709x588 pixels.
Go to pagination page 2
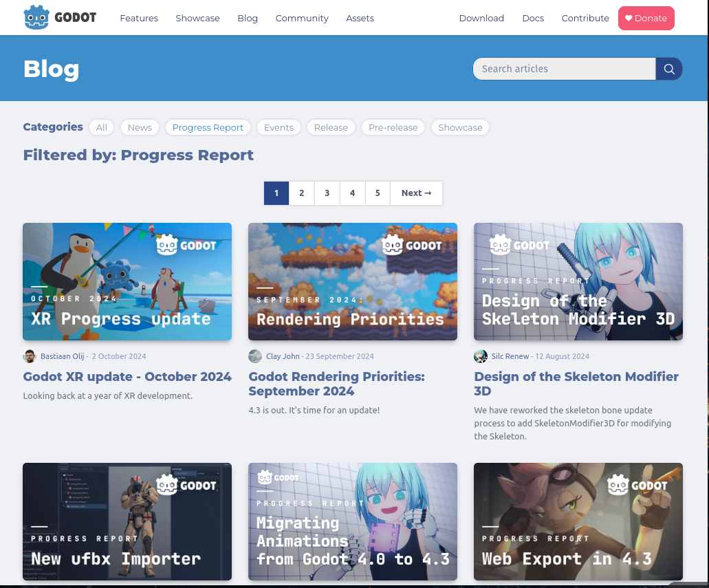click(x=302, y=193)
